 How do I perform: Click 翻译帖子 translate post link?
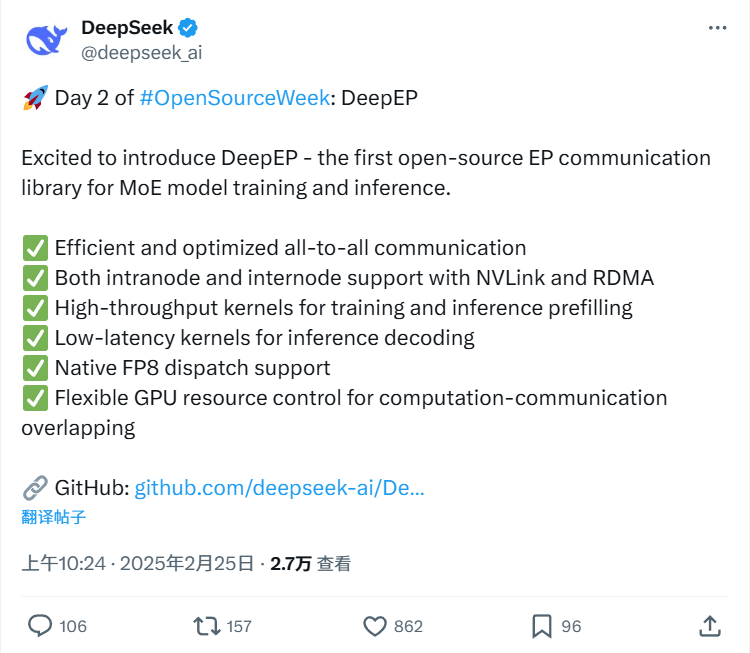click(x=54, y=517)
